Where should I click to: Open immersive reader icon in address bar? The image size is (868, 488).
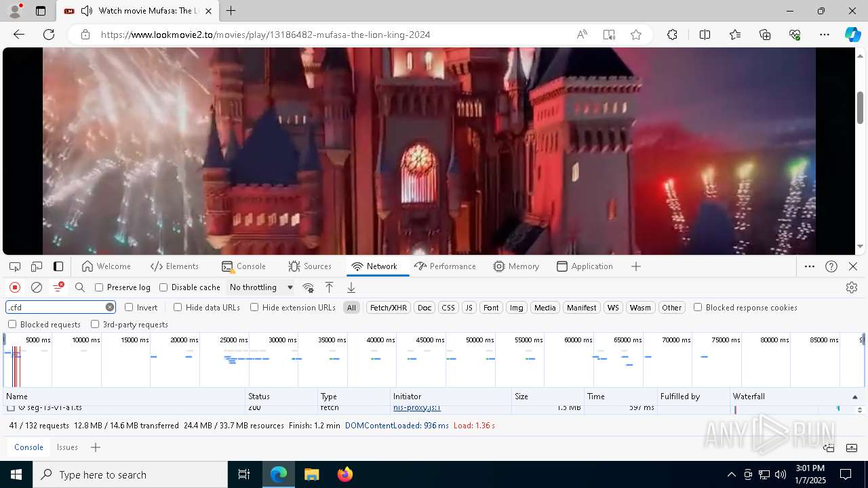[x=609, y=35]
